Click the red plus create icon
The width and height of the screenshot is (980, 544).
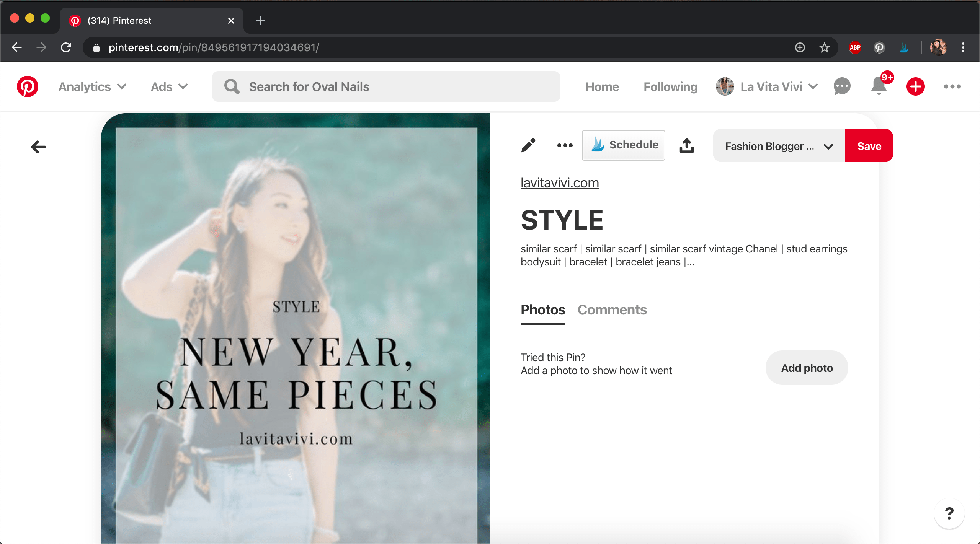coord(915,86)
